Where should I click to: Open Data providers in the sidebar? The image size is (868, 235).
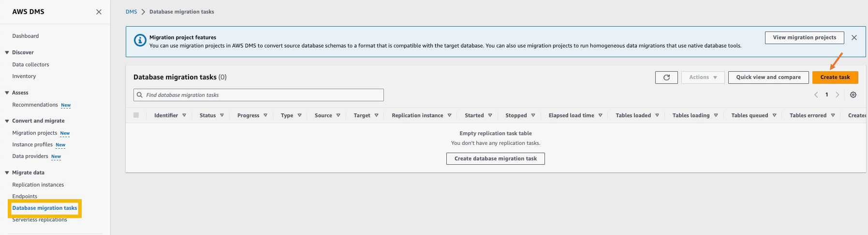tap(30, 156)
